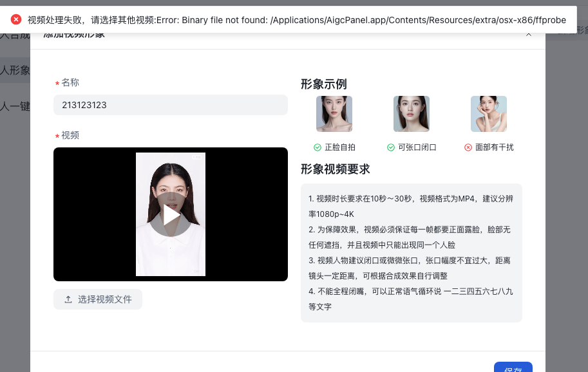This screenshot has width=588, height=372.
Task: Select the middle sample portrait thumbnail
Action: click(412, 114)
